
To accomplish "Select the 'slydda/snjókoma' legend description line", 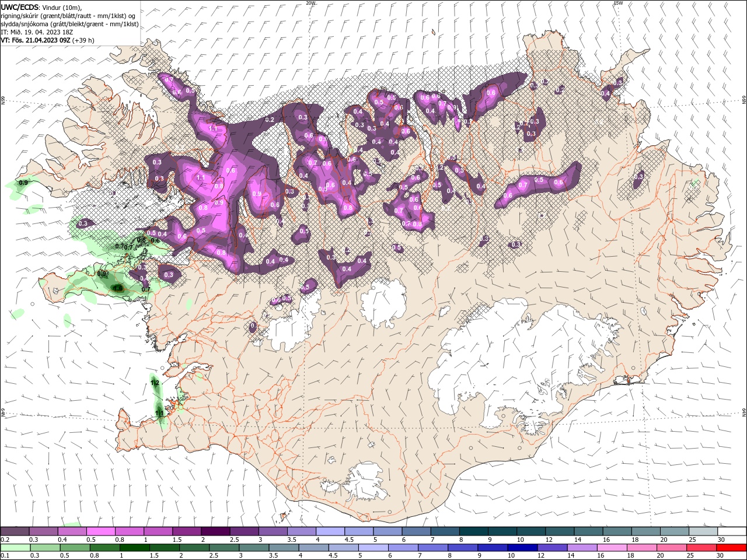I will (70, 24).
